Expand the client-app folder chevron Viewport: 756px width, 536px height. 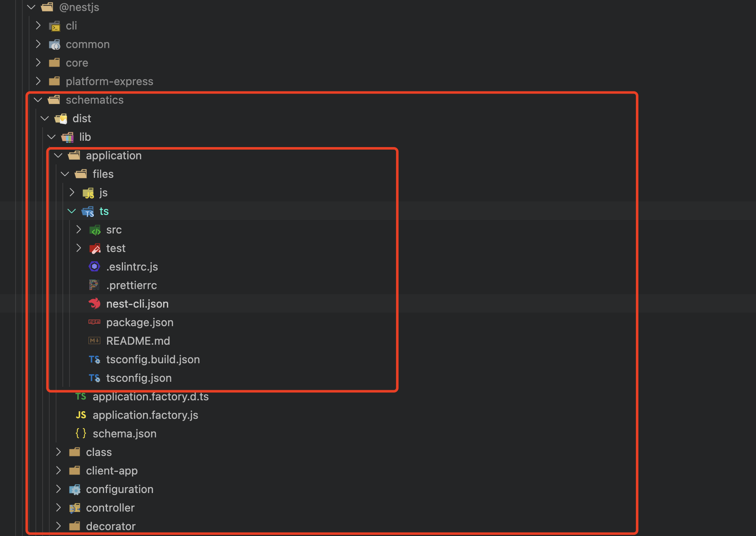click(x=59, y=470)
